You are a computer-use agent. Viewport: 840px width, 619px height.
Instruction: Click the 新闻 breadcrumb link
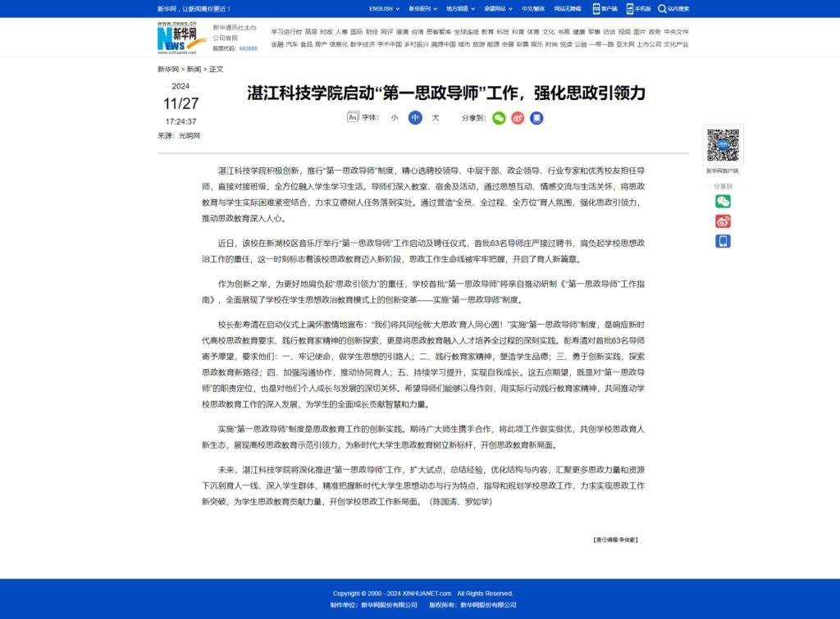194,69
